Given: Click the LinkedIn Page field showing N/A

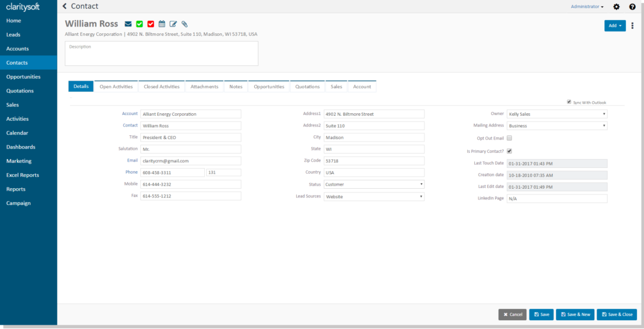Looking at the screenshot, I should tap(557, 199).
